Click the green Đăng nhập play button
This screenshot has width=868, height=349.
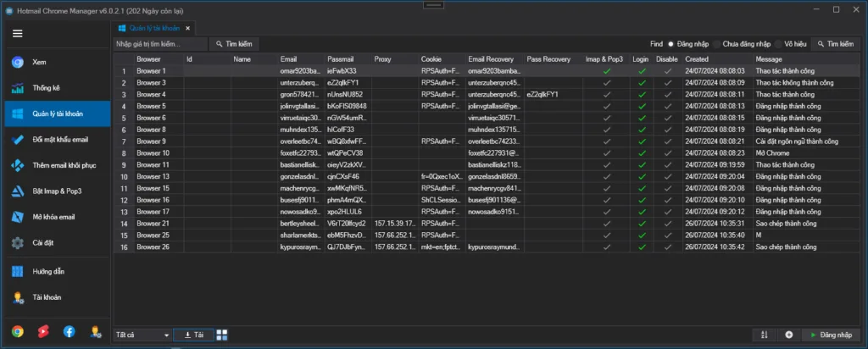[831, 335]
